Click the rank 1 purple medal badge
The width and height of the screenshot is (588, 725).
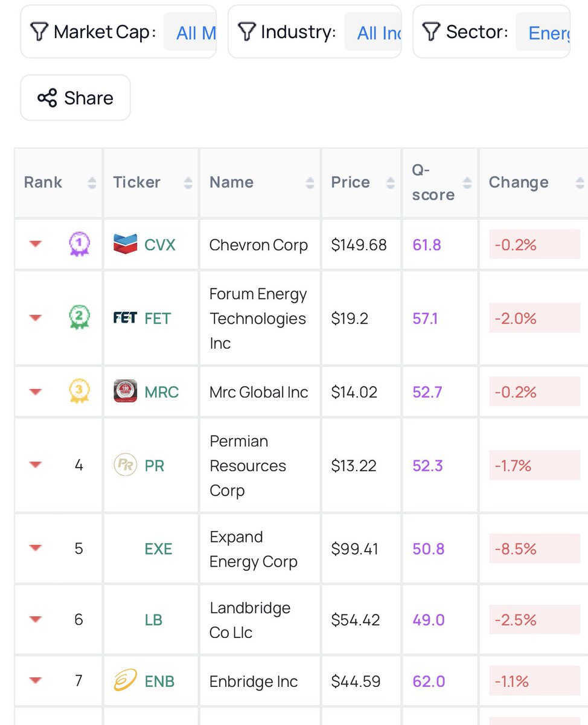[79, 245]
